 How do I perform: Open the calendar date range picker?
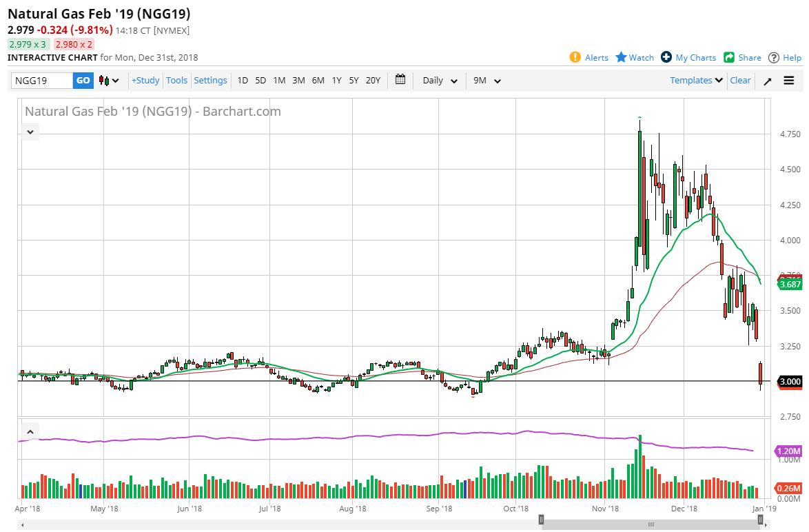click(x=400, y=80)
